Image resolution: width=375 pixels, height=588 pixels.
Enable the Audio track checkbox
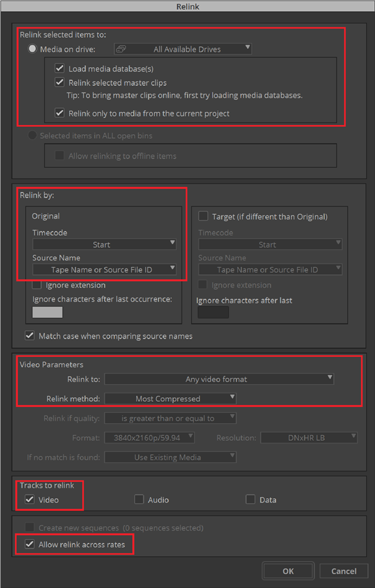139,499
